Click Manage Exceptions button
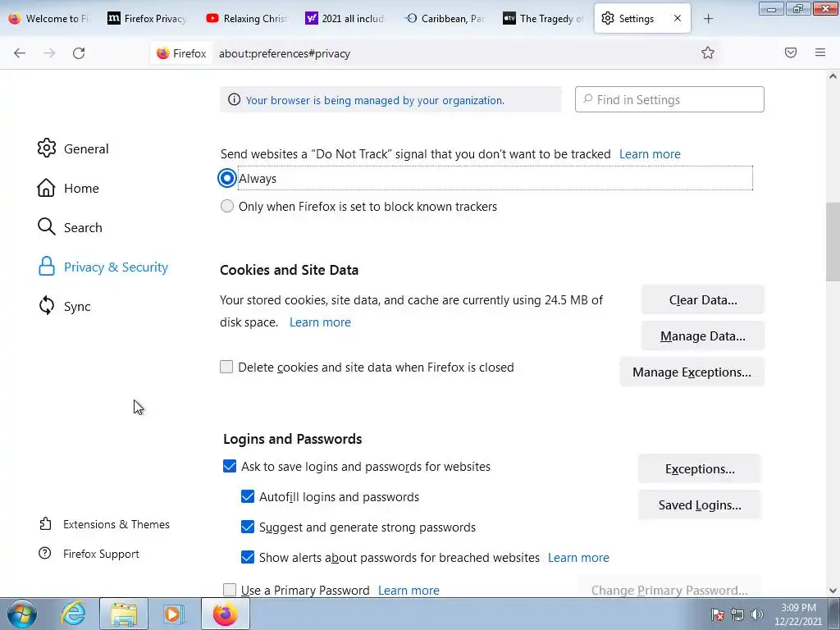The height and width of the screenshot is (630, 840). [x=692, y=372]
